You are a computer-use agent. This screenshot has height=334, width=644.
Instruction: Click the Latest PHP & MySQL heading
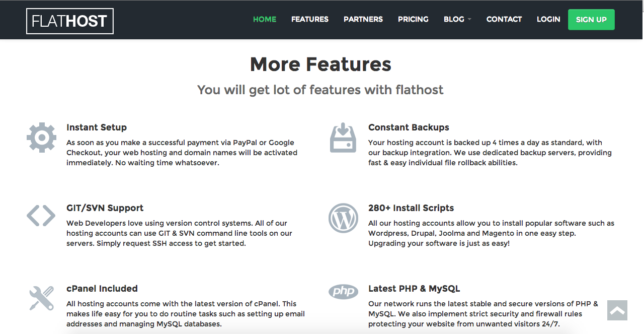(x=414, y=289)
